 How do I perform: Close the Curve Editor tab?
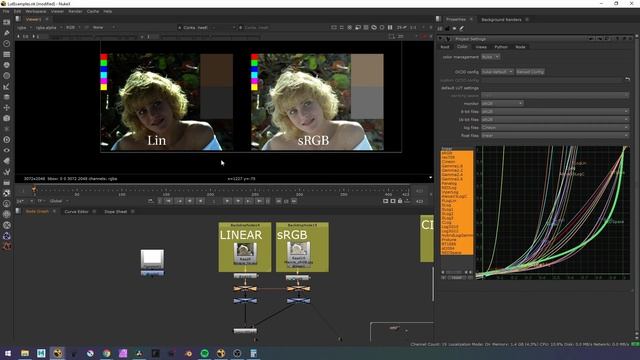tap(94, 211)
